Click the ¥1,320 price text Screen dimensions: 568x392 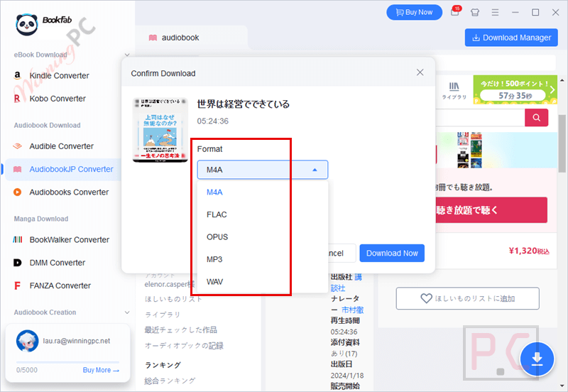coord(529,251)
